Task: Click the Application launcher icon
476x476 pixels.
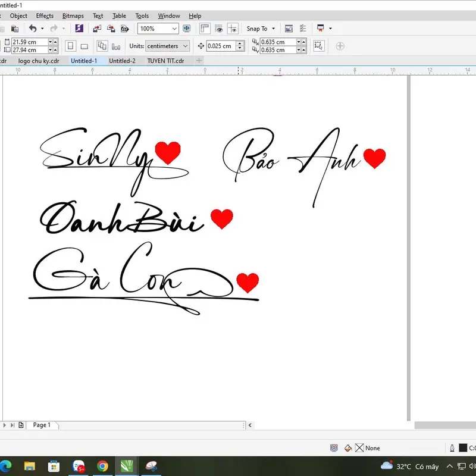Action: point(320,28)
